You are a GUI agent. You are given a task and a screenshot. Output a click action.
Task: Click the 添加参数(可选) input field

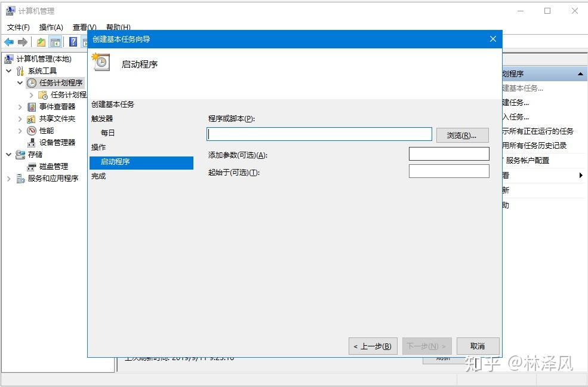[449, 153]
